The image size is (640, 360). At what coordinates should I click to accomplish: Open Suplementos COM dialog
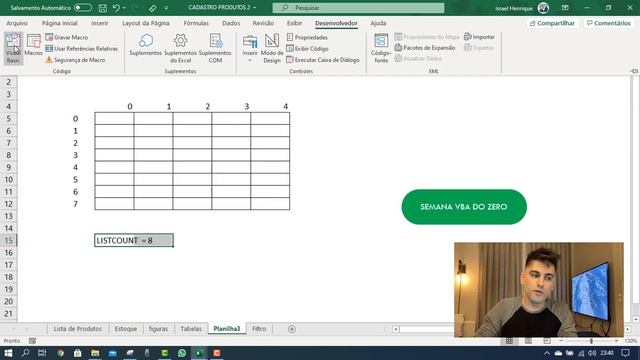point(215,49)
